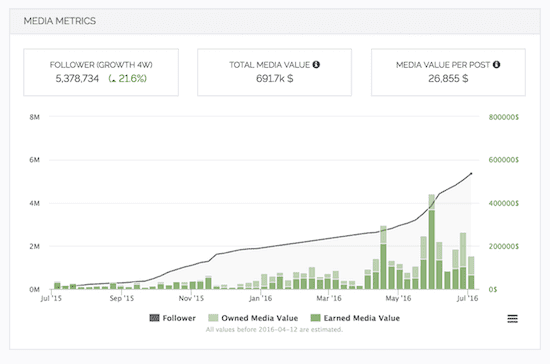Click the Sep '15 x-axis label
The image size is (550, 364).
121,298
